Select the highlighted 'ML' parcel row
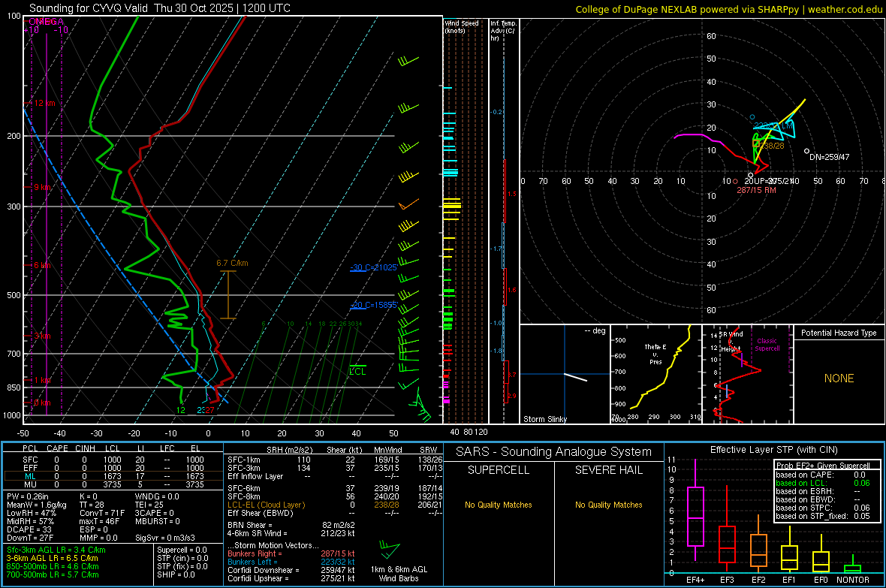The height and width of the screenshot is (588, 886). [x=113, y=476]
